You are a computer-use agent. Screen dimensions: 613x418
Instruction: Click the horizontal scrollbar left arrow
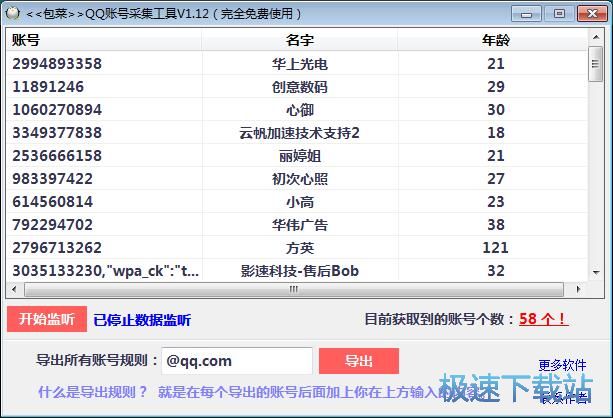click(x=14, y=289)
